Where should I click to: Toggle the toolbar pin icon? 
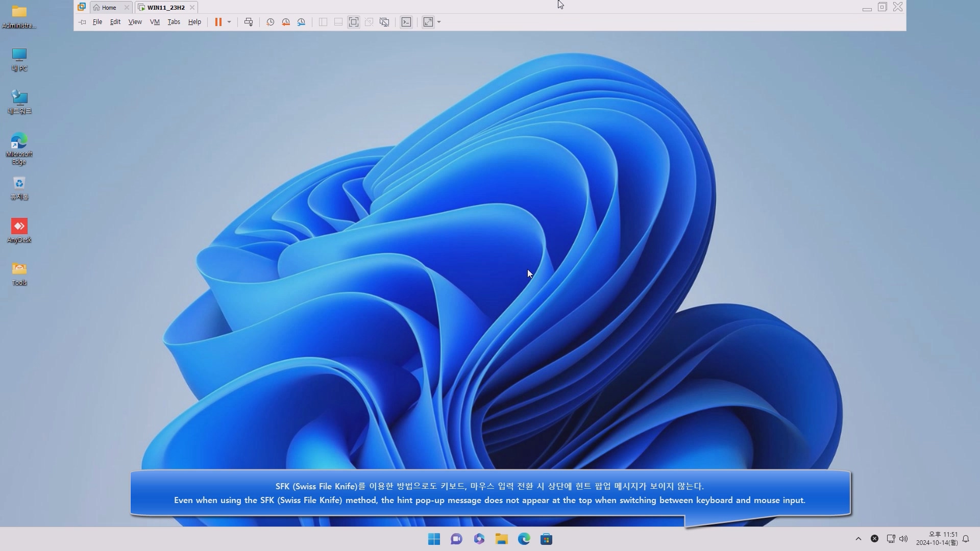point(82,22)
